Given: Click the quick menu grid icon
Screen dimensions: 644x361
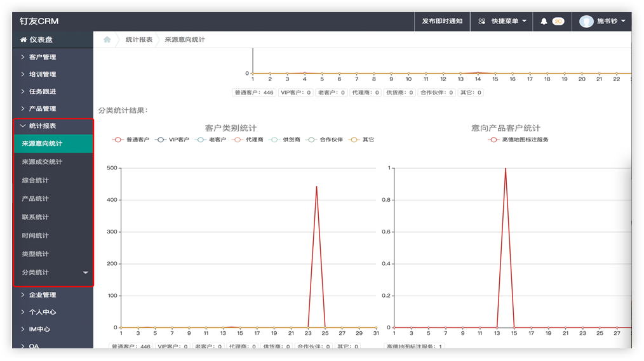Looking at the screenshot, I should (x=482, y=22).
